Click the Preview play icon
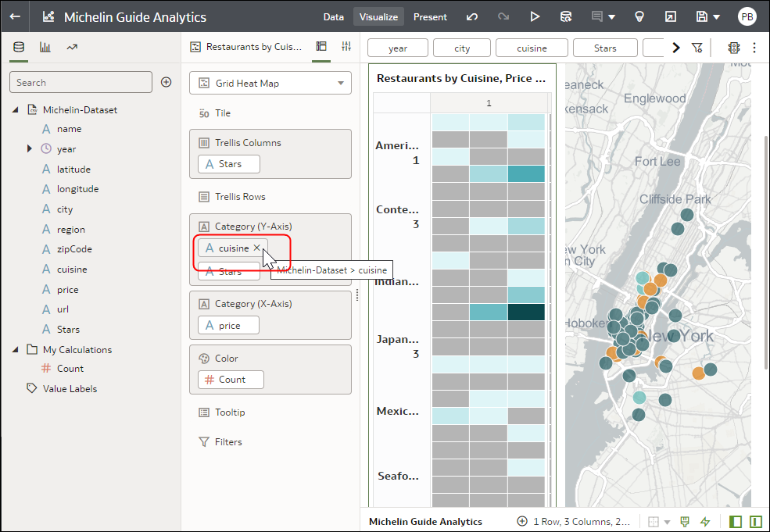The height and width of the screenshot is (532, 770). coord(535,16)
